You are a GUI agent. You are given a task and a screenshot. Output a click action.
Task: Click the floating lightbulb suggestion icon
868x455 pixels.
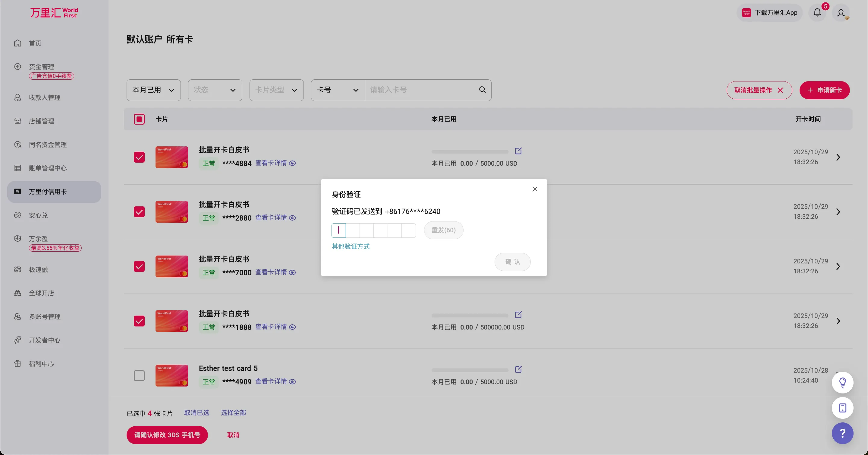click(x=842, y=382)
